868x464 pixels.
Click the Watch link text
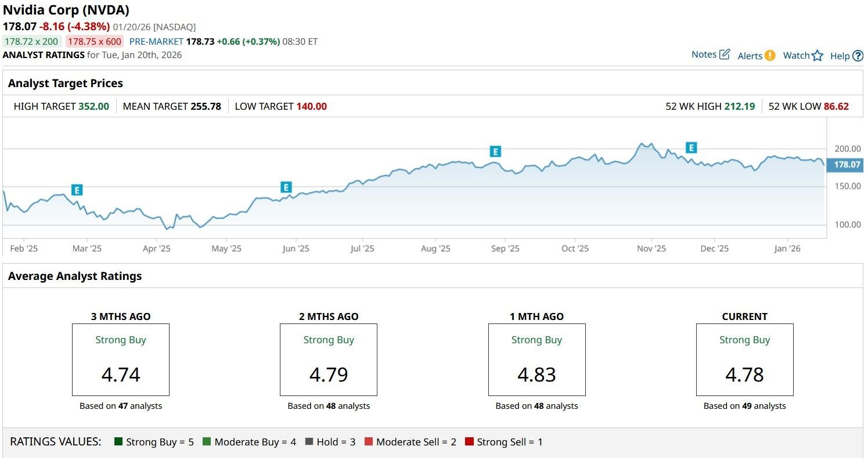796,56
